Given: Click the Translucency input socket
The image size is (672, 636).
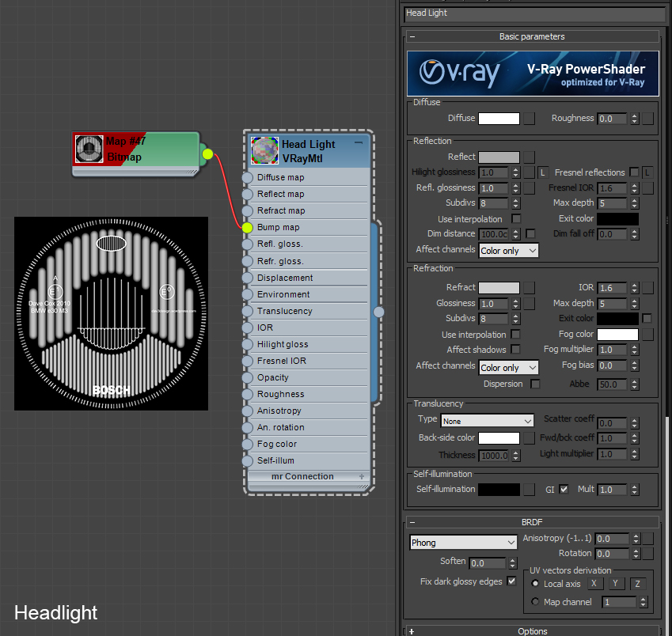Looking at the screenshot, I should click(x=247, y=312).
